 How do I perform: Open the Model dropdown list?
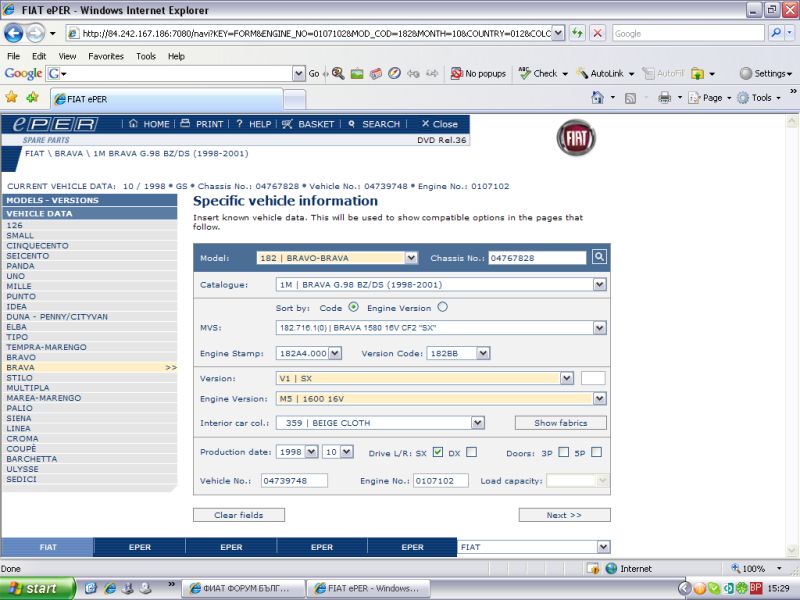pyautogui.click(x=411, y=258)
